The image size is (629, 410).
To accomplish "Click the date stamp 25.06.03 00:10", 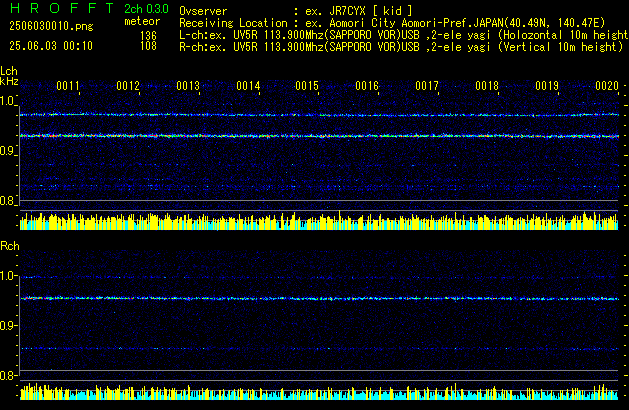I will click(51, 46).
